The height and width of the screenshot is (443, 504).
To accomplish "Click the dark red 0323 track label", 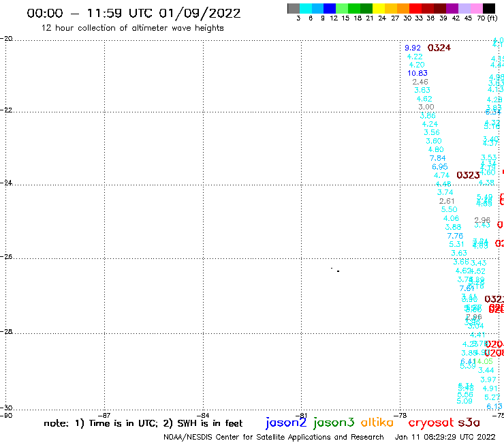I will [468, 175].
